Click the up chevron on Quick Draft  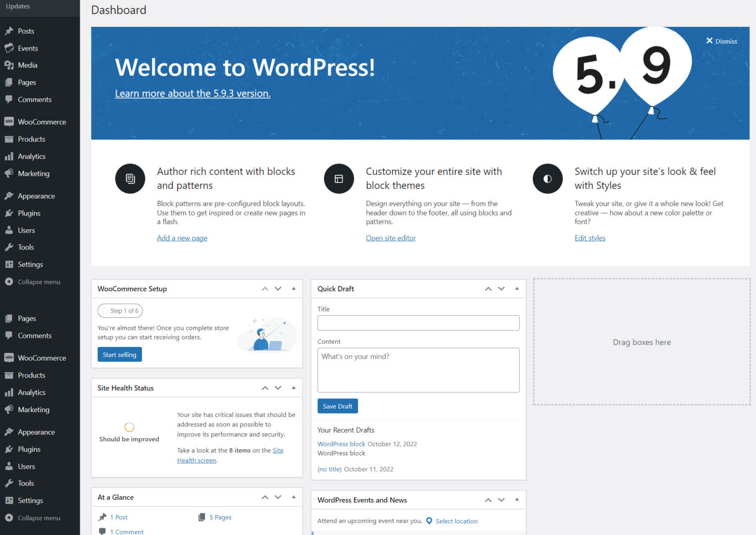(488, 288)
